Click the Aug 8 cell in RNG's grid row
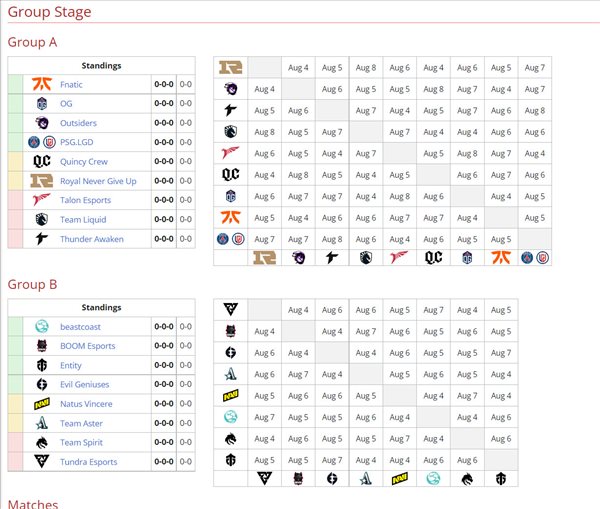 click(x=366, y=68)
